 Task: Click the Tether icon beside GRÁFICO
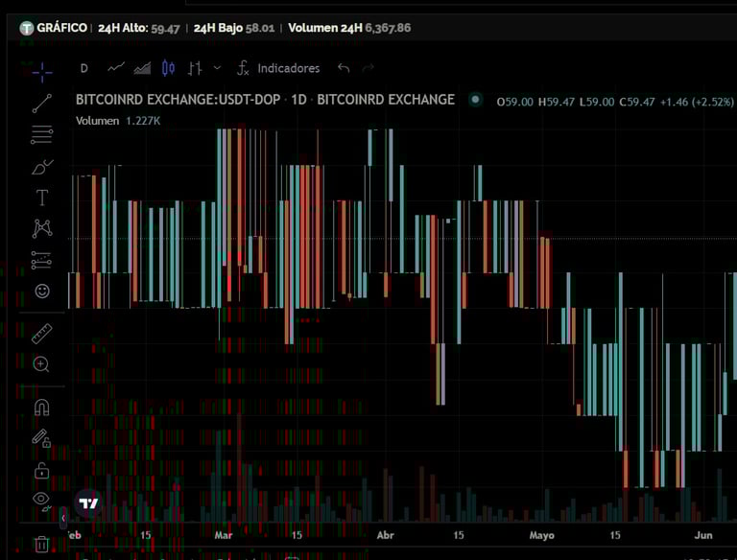tap(27, 28)
